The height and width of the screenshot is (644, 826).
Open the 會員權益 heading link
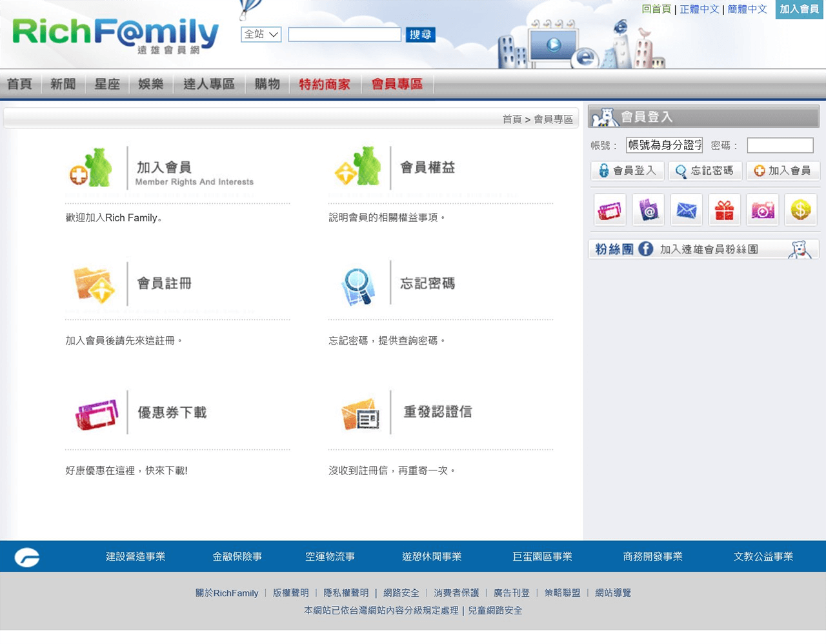pos(427,167)
